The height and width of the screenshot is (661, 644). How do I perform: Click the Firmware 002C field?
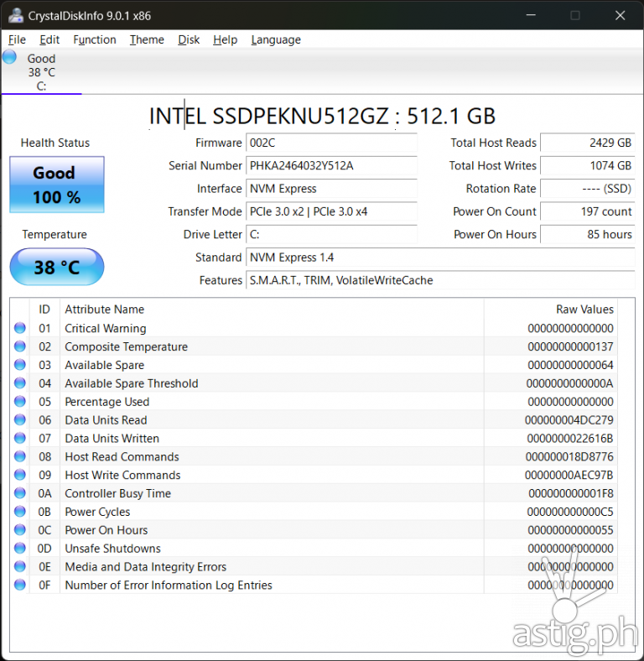tap(331, 143)
